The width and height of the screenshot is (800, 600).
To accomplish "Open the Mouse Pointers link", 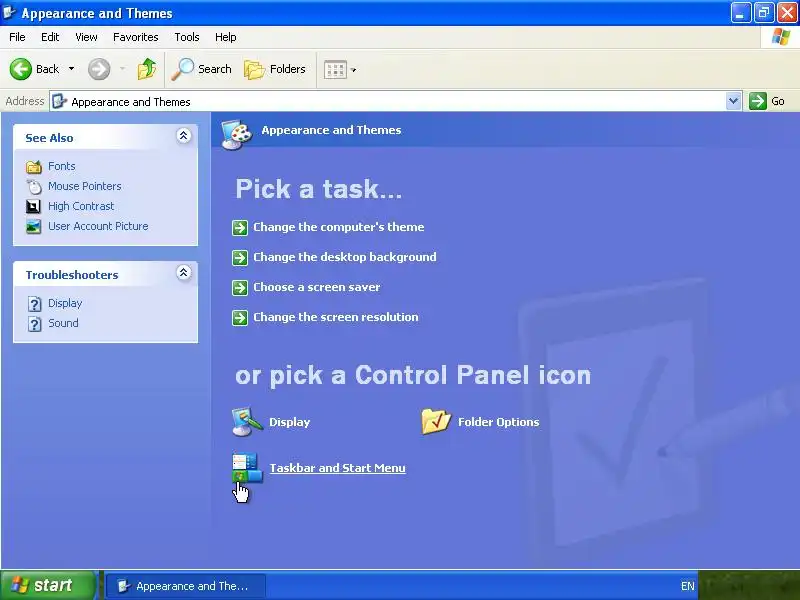I will pyautogui.click(x=85, y=186).
